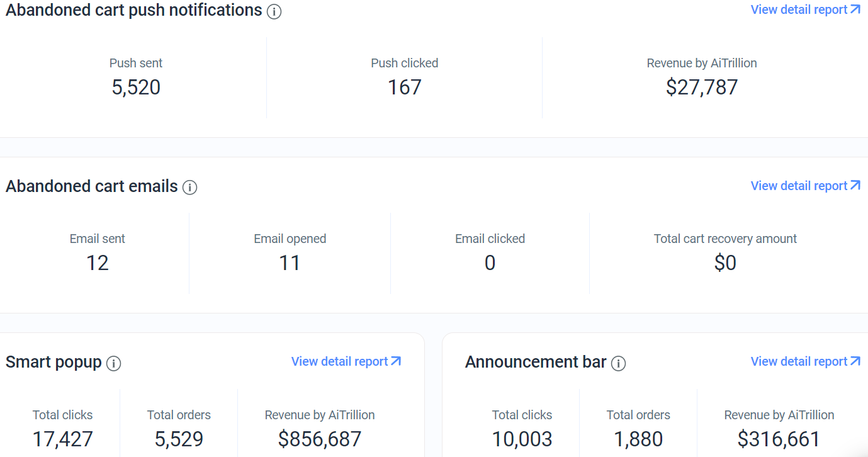Click push notifications revenue figure $27,787
The width and height of the screenshot is (868, 457).
pyautogui.click(x=702, y=87)
